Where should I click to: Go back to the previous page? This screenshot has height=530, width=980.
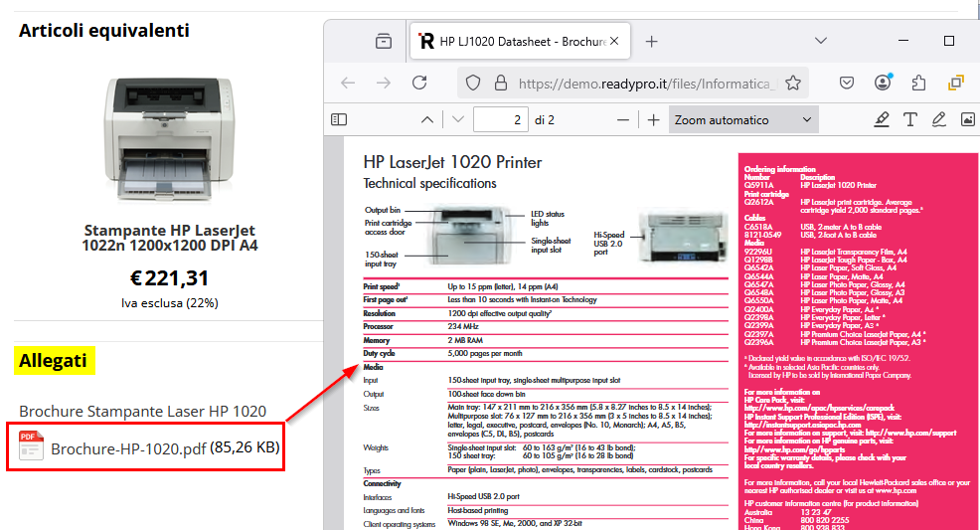[x=348, y=84]
